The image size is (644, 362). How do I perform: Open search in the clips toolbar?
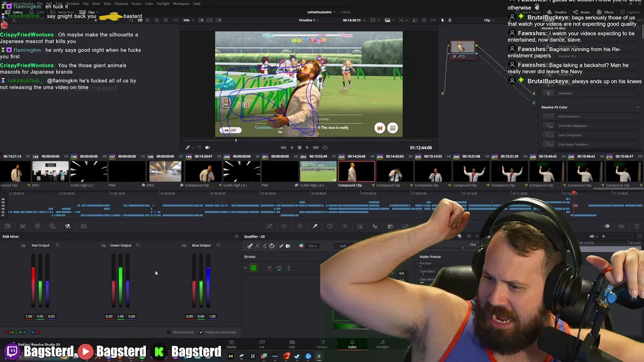[156, 20]
